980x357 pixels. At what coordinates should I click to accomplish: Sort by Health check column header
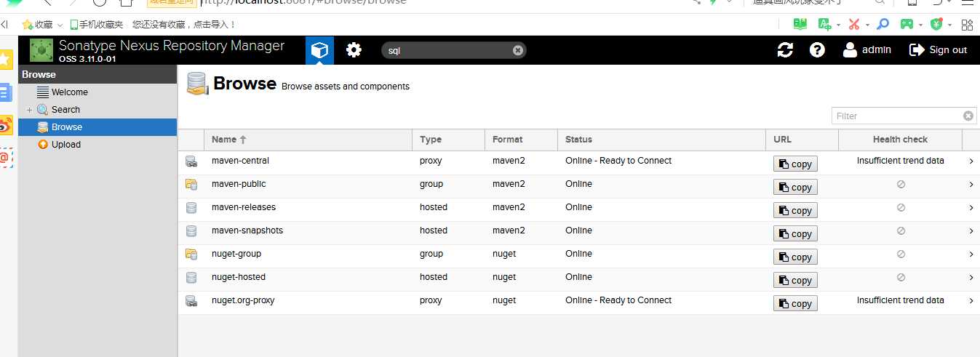pyautogui.click(x=900, y=140)
